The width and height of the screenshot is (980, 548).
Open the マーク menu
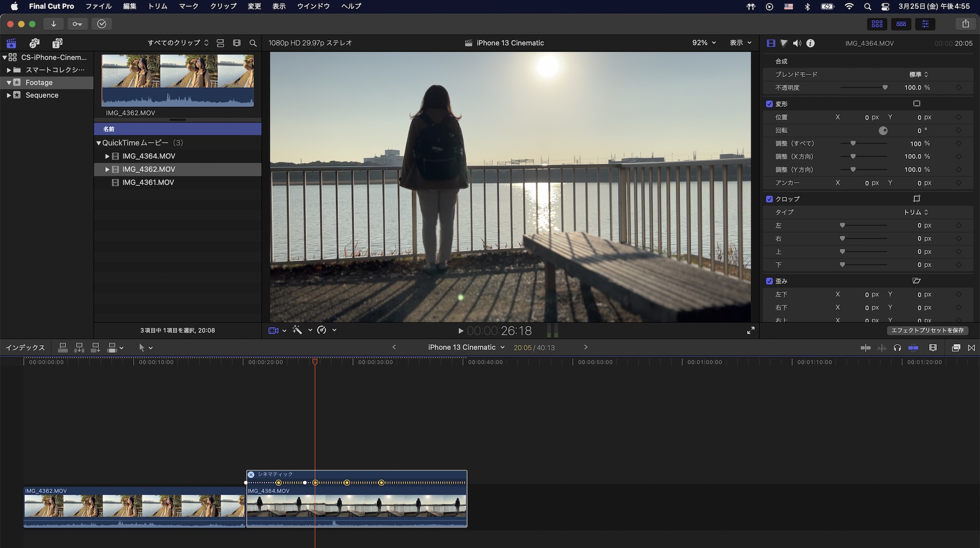click(x=188, y=6)
